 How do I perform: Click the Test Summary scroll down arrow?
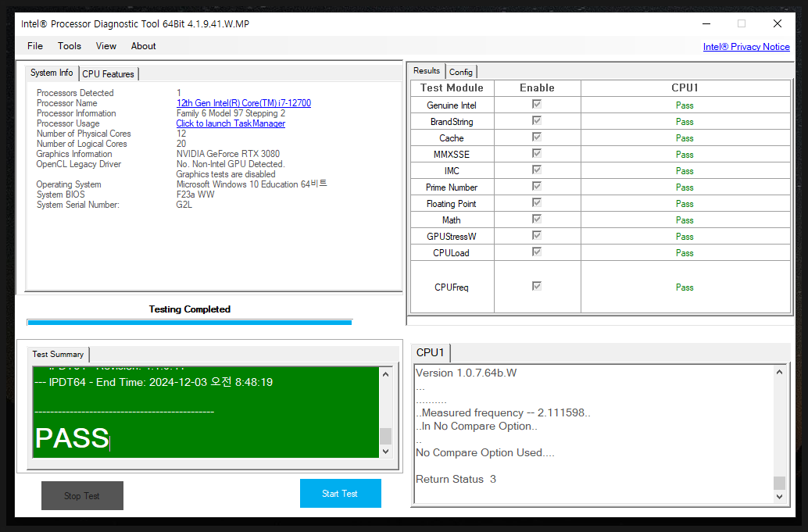[x=385, y=452]
